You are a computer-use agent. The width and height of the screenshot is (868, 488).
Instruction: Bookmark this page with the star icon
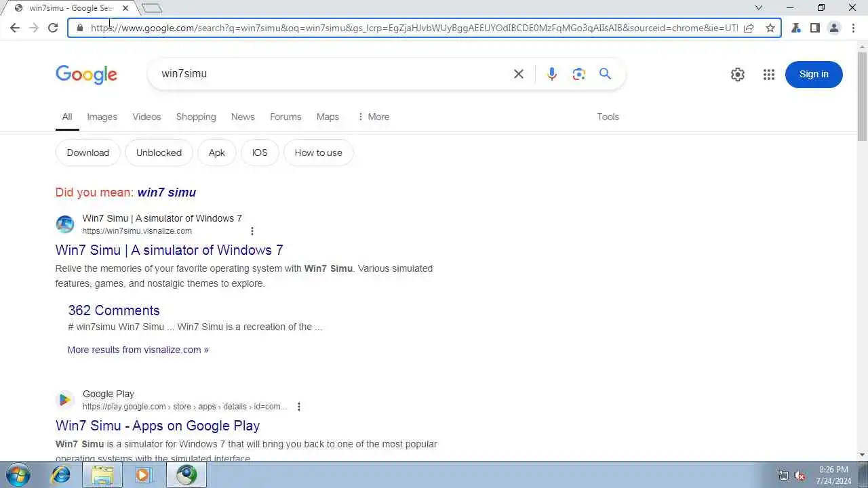(770, 28)
